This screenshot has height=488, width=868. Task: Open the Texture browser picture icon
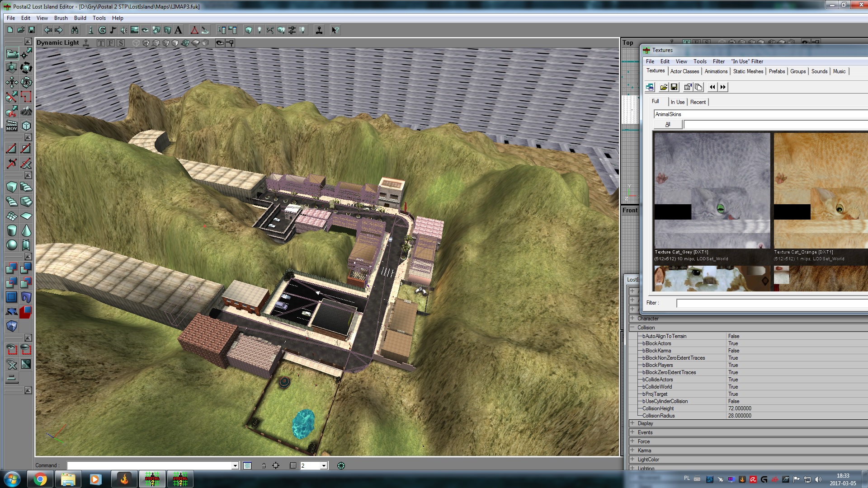[x=135, y=30]
